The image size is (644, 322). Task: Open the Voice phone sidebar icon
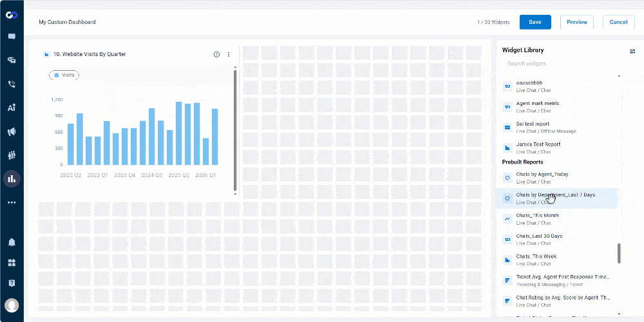tap(12, 84)
